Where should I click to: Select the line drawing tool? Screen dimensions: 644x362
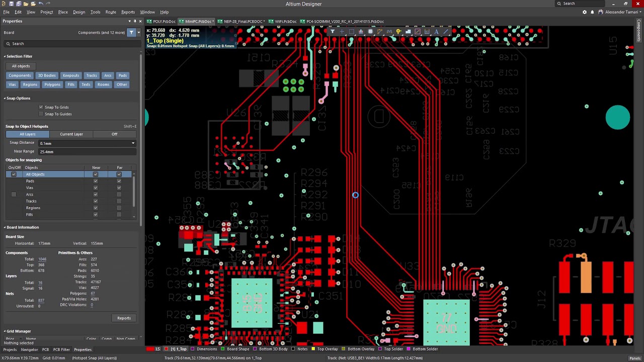pos(446,32)
